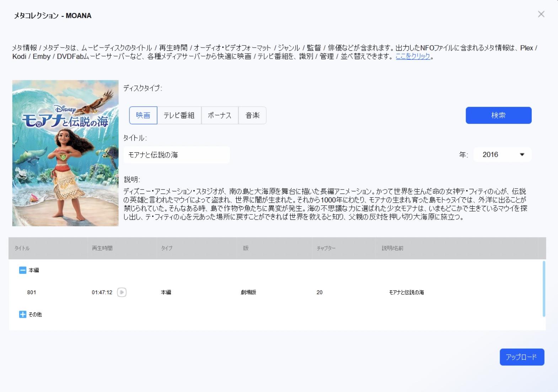Image resolution: width=558 pixels, height=392 pixels.
Task: Play preview of title 801
Action: point(122,292)
